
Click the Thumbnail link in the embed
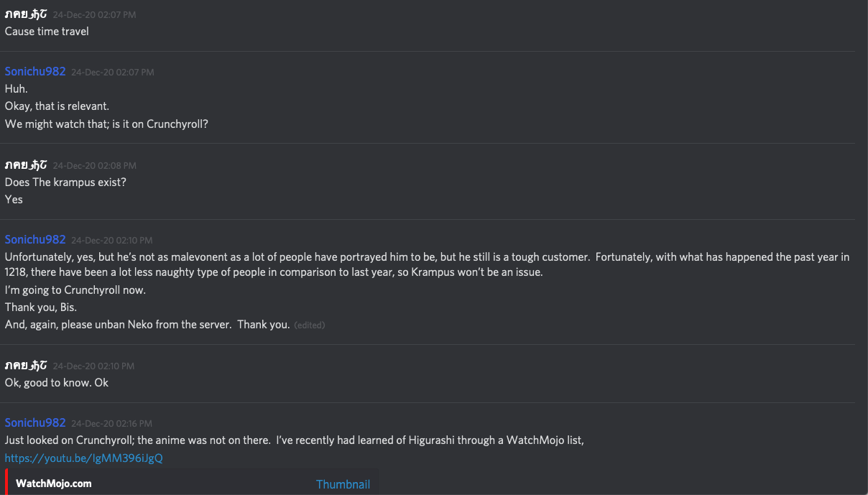(x=343, y=484)
